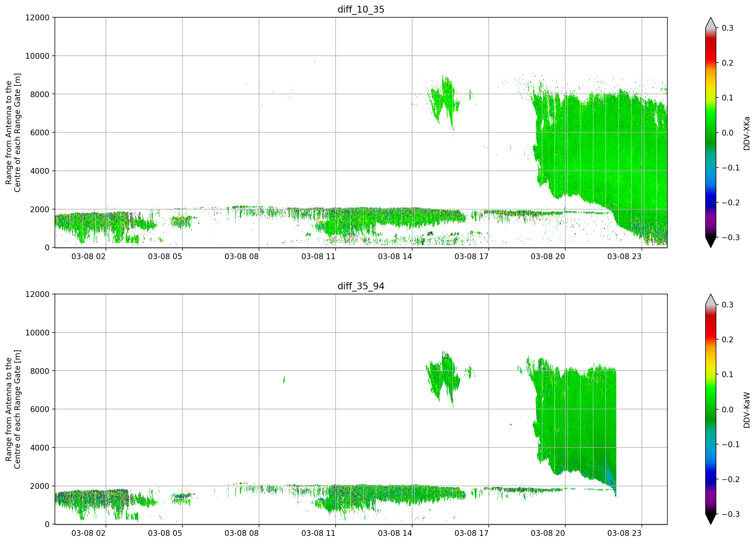Screen dimensions: 756x543
Task: Click the top colorbar gradient strip
Action: click(x=711, y=133)
